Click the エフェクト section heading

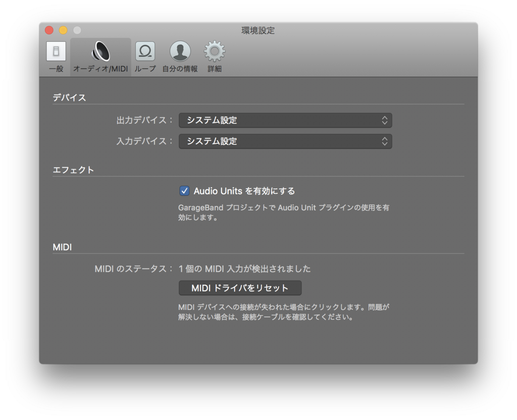pyautogui.click(x=73, y=170)
